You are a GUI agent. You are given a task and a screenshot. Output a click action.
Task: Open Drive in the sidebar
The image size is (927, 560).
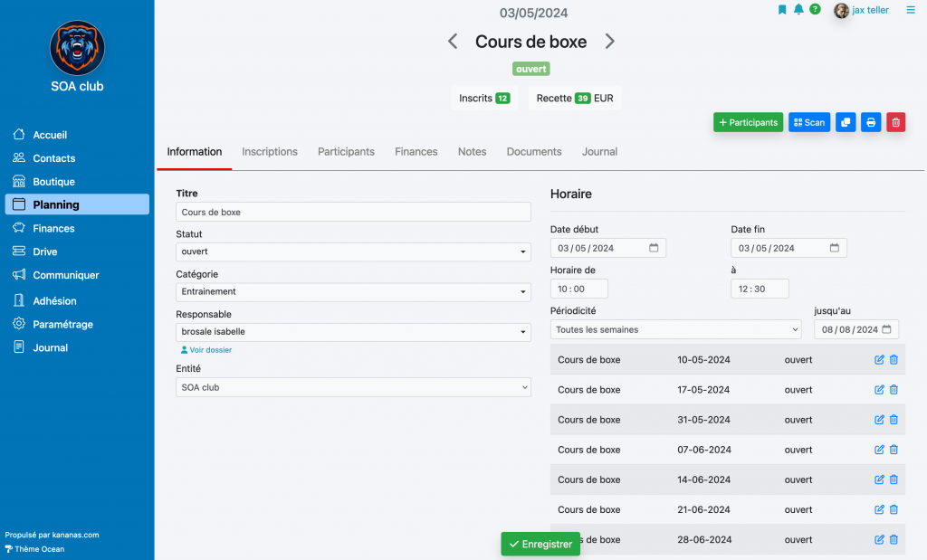(x=77, y=252)
